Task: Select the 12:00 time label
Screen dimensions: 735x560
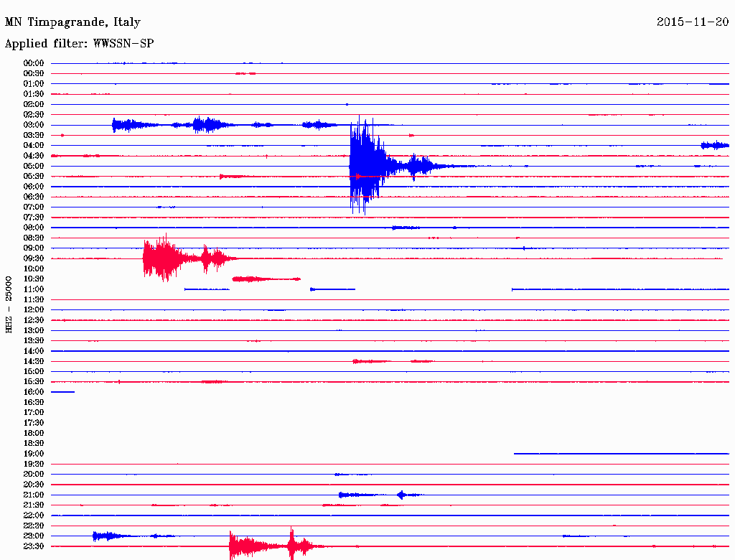Action: [34, 310]
